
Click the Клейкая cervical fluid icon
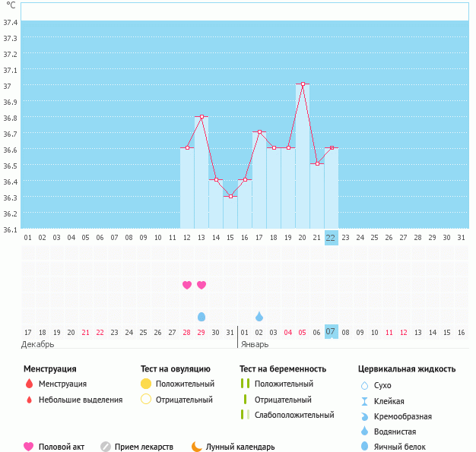(365, 401)
